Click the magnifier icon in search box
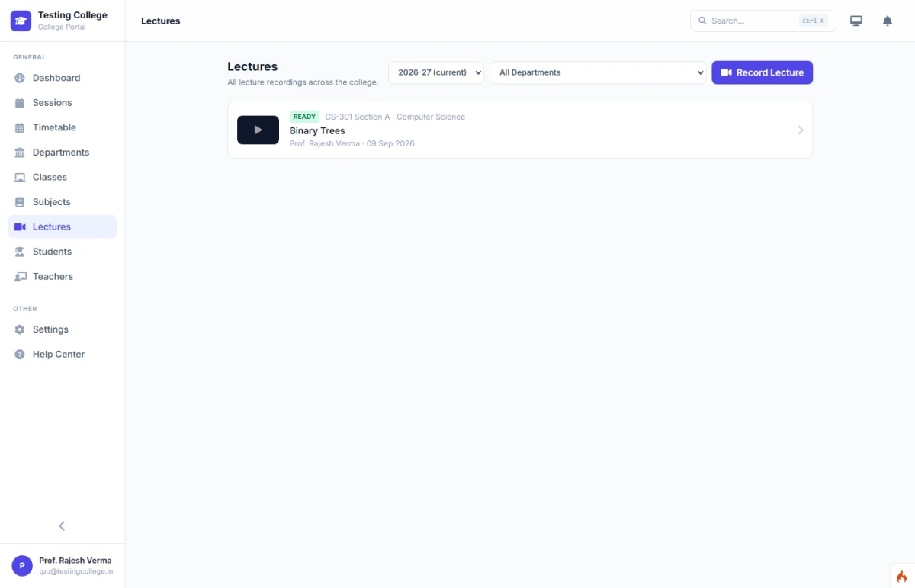Screen dimensions: 915x588 click(702, 21)
